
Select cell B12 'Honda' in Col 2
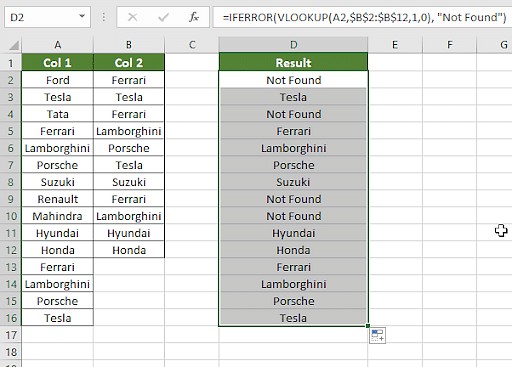pos(129,250)
